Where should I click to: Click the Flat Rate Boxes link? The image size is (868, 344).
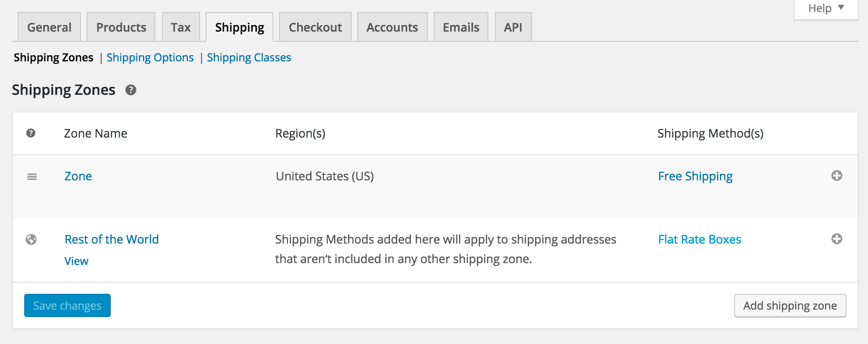point(699,239)
